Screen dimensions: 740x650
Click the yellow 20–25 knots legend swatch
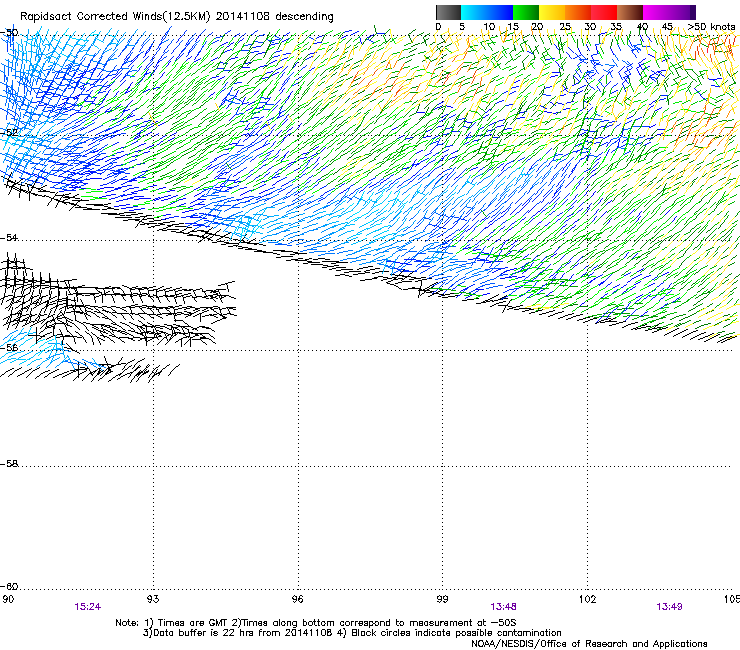552,12
